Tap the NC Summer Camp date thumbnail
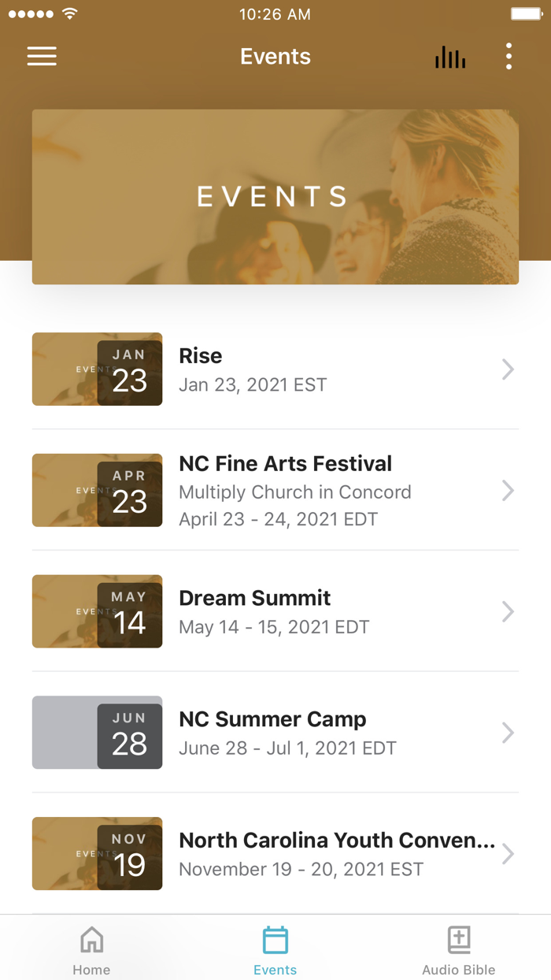The width and height of the screenshot is (551, 980). [x=96, y=732]
